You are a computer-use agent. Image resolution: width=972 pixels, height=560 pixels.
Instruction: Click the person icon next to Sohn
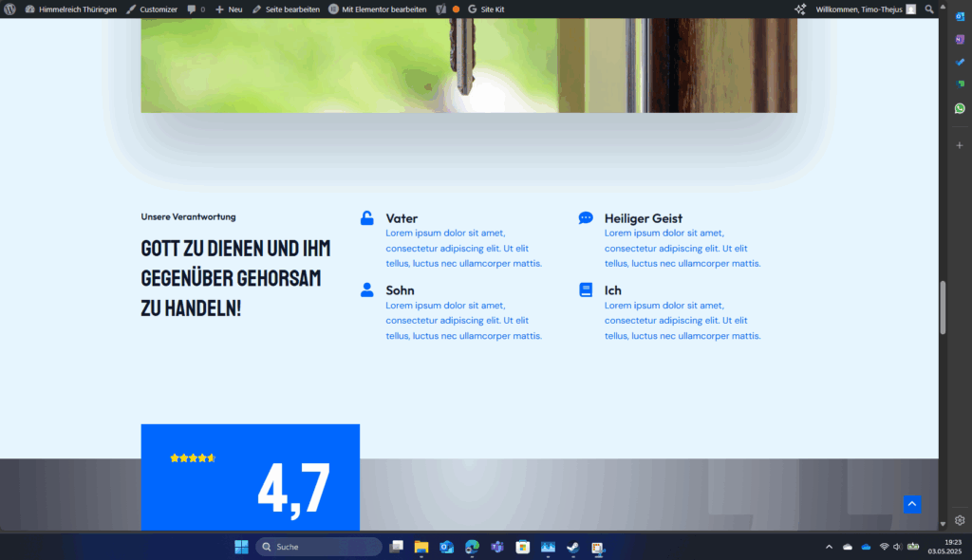(x=366, y=289)
